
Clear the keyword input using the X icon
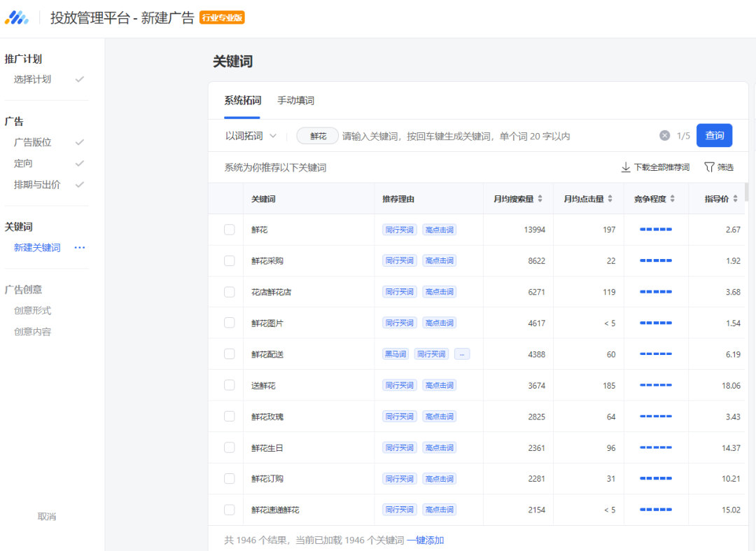point(664,135)
